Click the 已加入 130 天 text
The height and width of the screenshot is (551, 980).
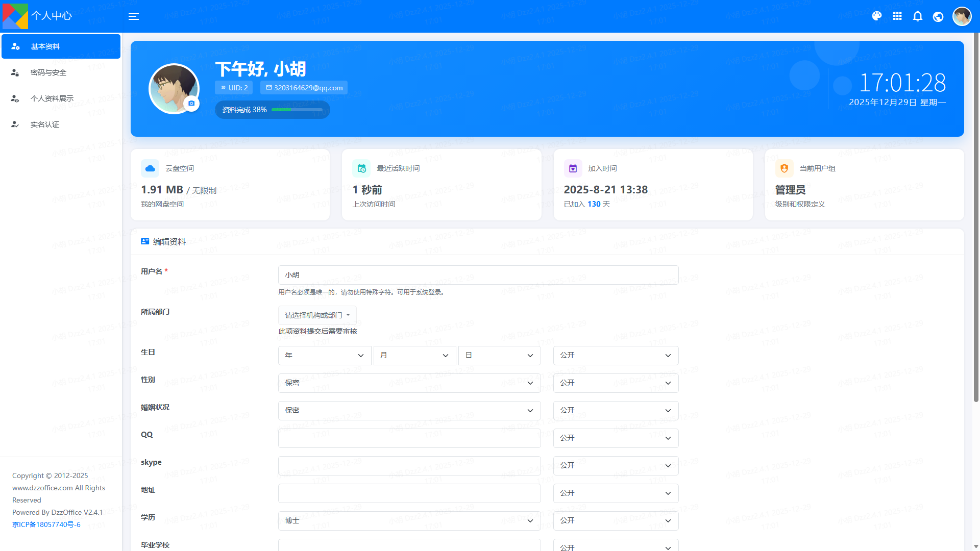click(587, 204)
